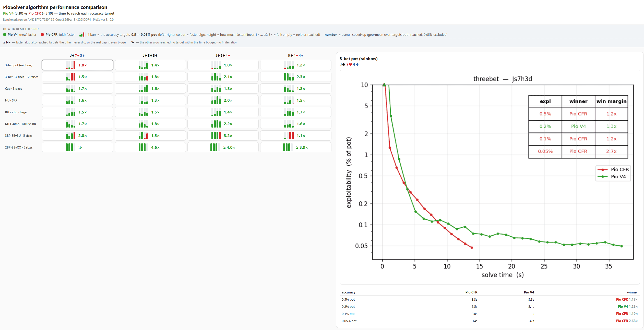Open the BU vs BB large 1.4× cell
644x330 pixels.
(223, 112)
